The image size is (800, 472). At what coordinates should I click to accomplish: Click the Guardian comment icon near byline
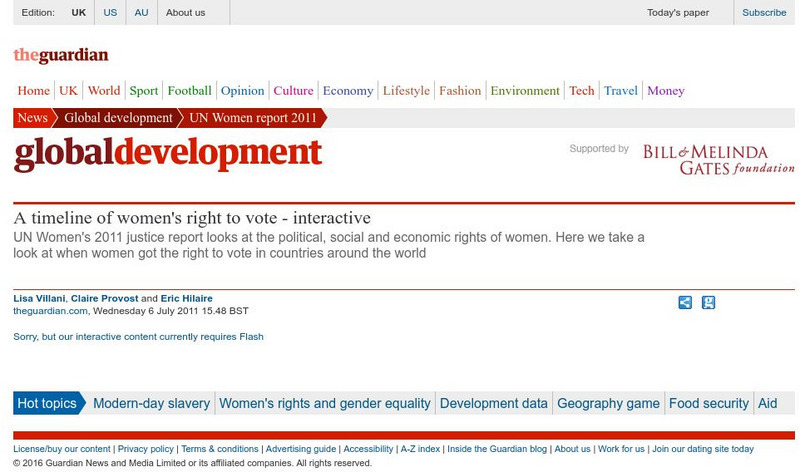click(x=708, y=303)
